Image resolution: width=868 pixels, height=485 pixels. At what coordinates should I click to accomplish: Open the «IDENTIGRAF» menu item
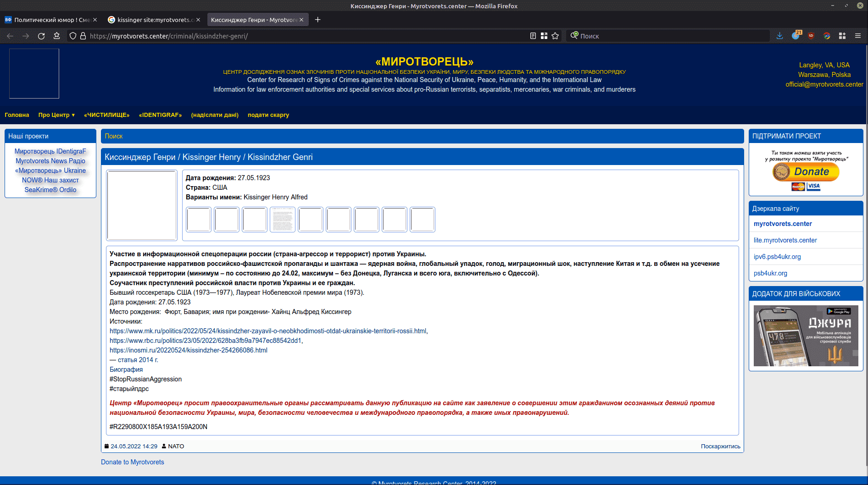point(161,115)
